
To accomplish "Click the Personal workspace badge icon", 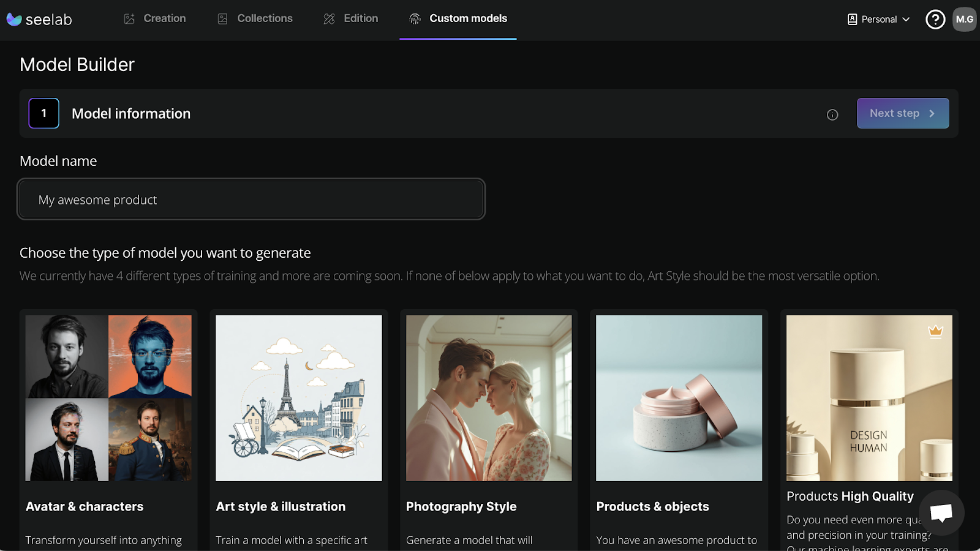I will [851, 19].
